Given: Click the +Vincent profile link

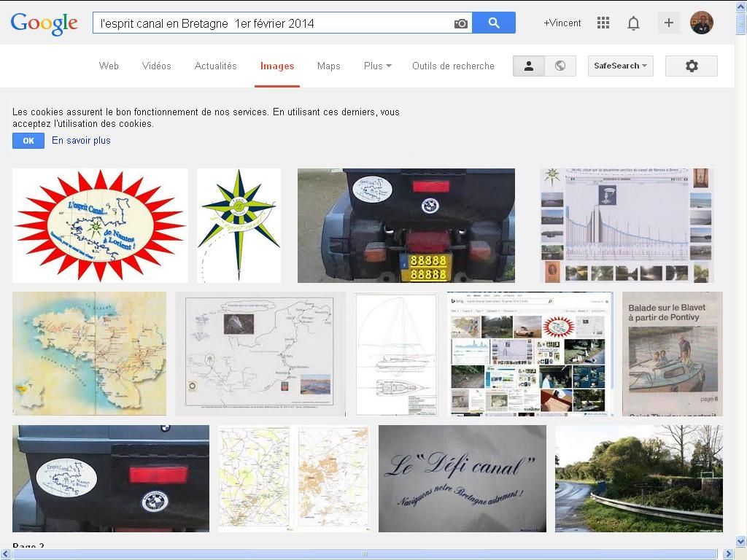Looking at the screenshot, I should 562,23.
